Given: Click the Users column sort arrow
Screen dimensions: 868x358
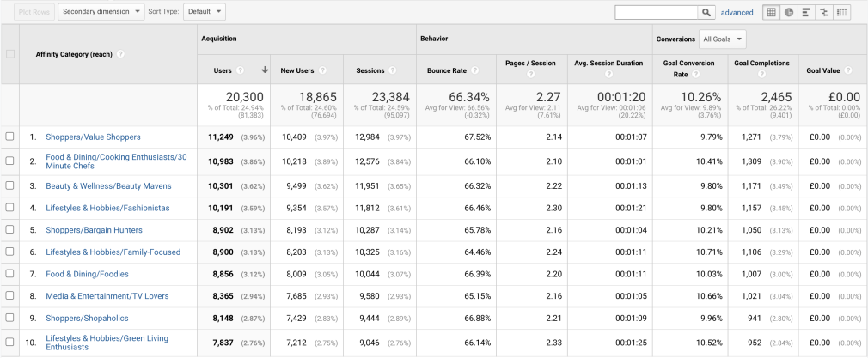Looking at the screenshot, I should [x=265, y=70].
